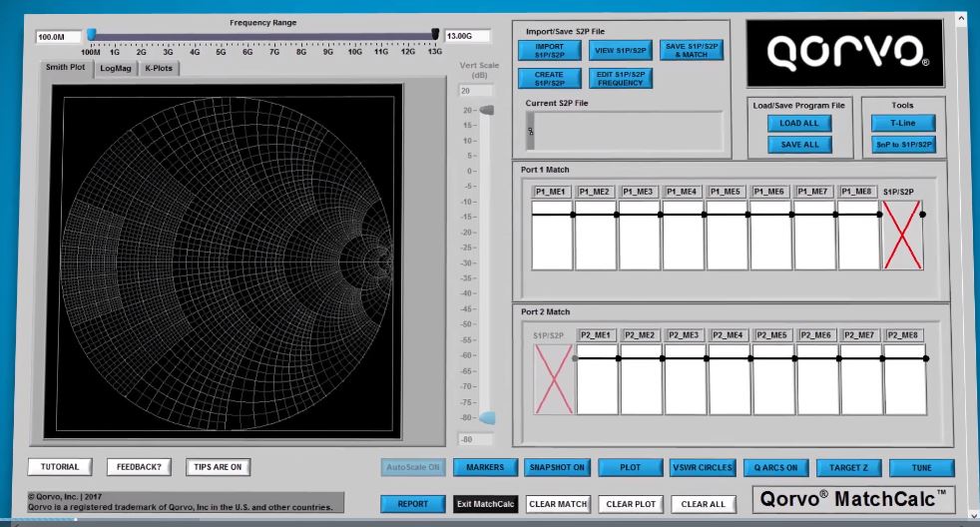Switch to the Smith Plot tab
The width and height of the screenshot is (980, 527).
tap(65, 68)
